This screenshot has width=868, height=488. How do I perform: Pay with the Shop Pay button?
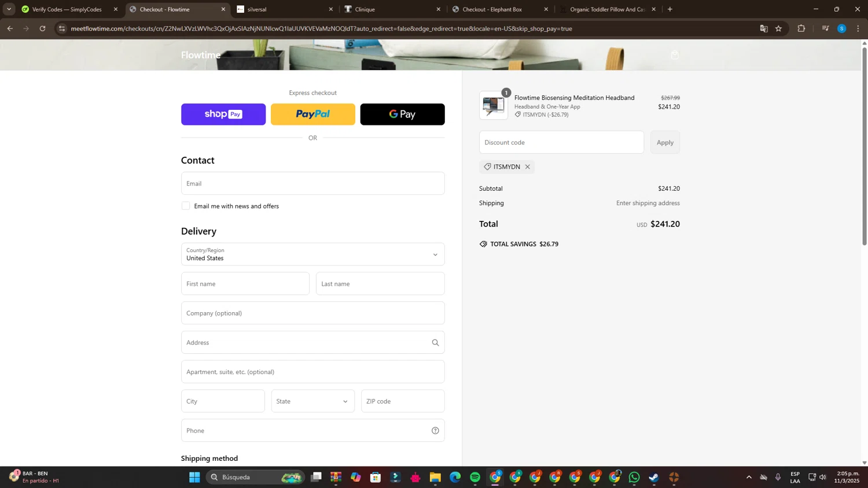click(223, 114)
